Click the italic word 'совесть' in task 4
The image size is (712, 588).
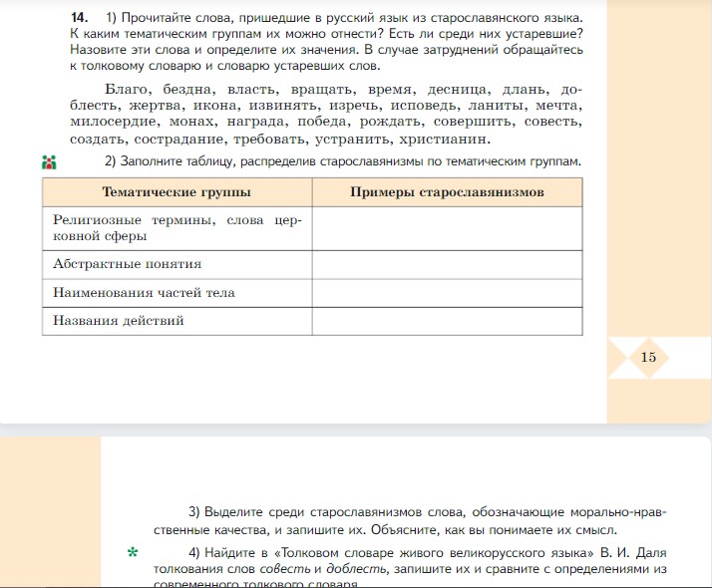pos(285,568)
